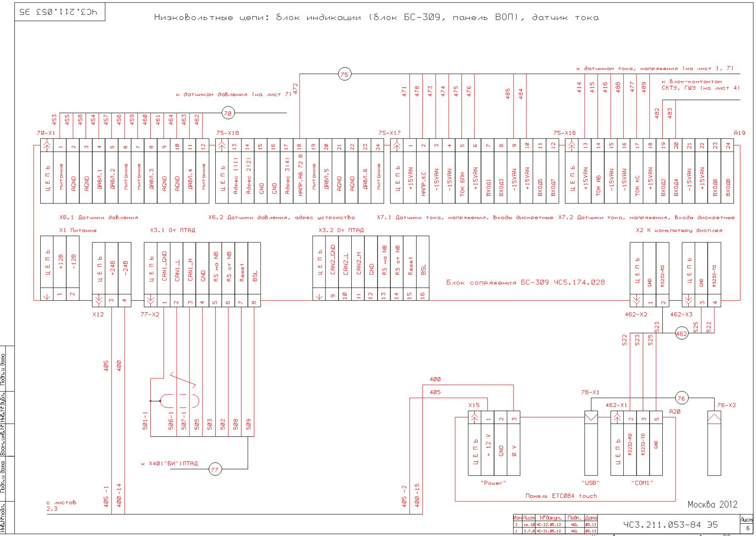Click connector label 462-X1
The image size is (756, 536).
pos(617,405)
